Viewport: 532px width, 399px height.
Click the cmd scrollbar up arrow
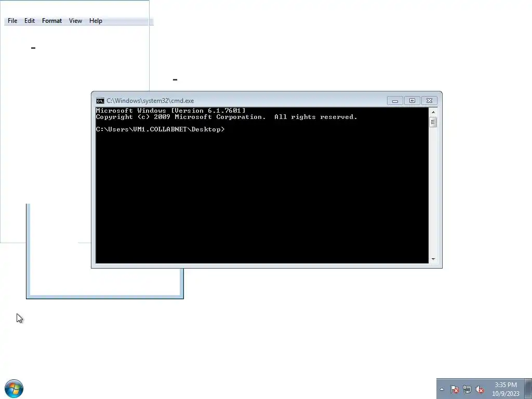[433, 112]
